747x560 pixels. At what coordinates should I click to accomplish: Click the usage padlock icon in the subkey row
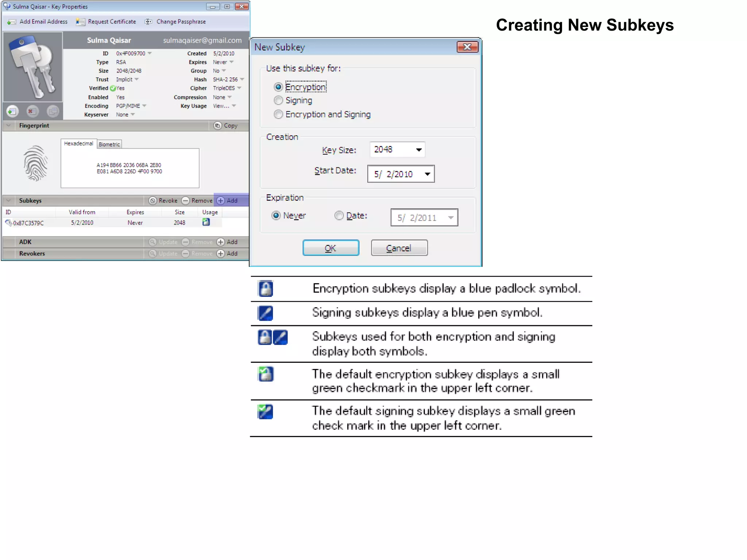click(x=206, y=222)
